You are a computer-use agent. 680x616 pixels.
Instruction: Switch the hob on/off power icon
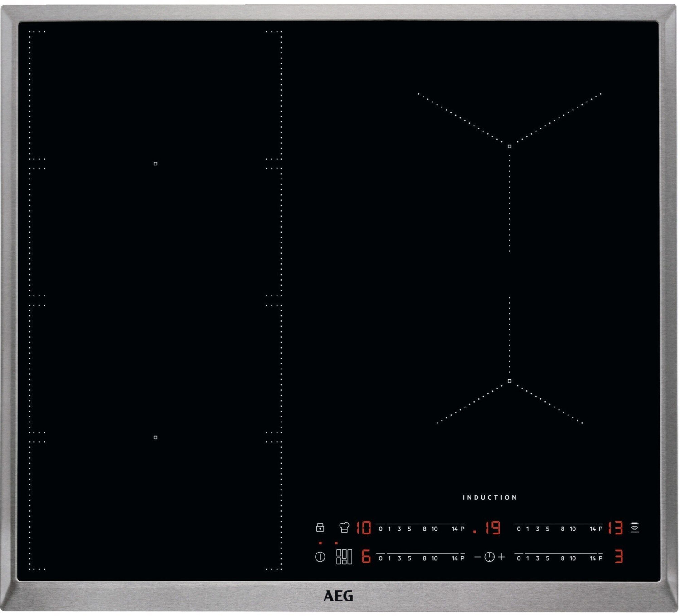pos(320,557)
